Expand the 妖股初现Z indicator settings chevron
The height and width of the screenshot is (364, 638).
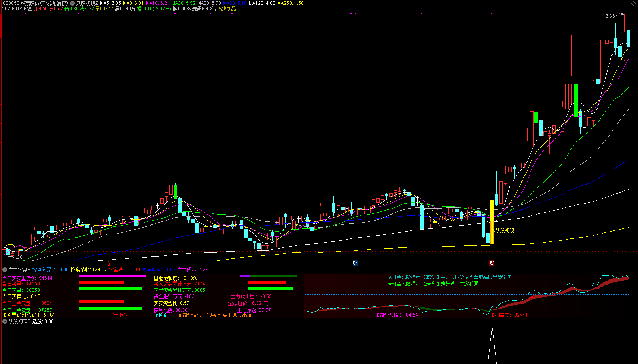click(72, 3)
